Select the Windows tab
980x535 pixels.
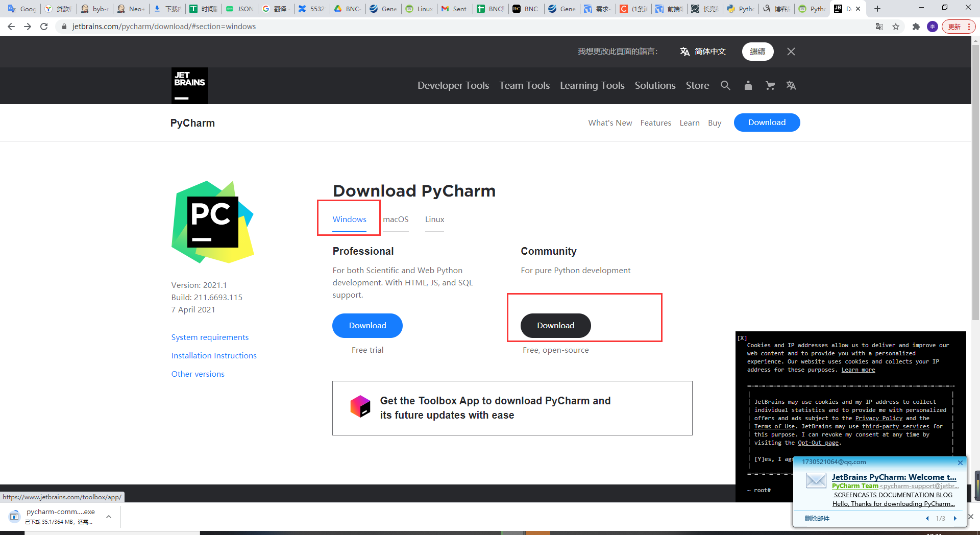point(350,220)
